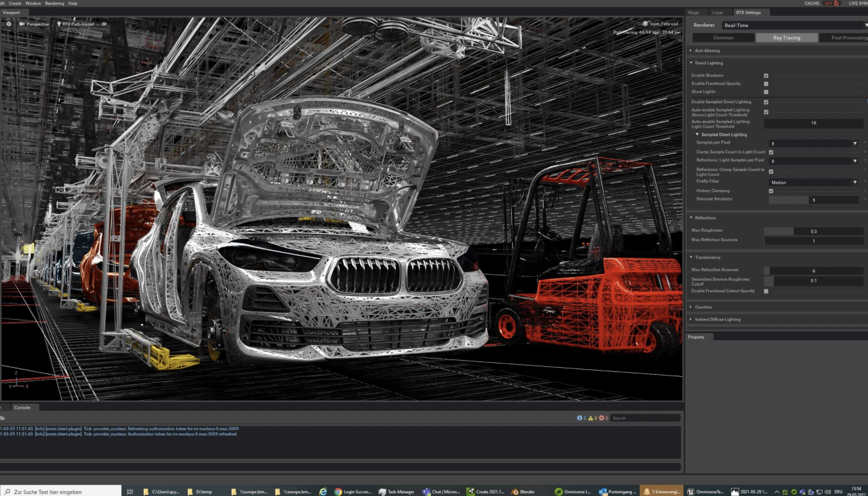Image resolution: width=868 pixels, height=496 pixels.
Task: Toggle Auto-enable Sampled Lighting Above Threshold checkbox
Action: [766, 112]
